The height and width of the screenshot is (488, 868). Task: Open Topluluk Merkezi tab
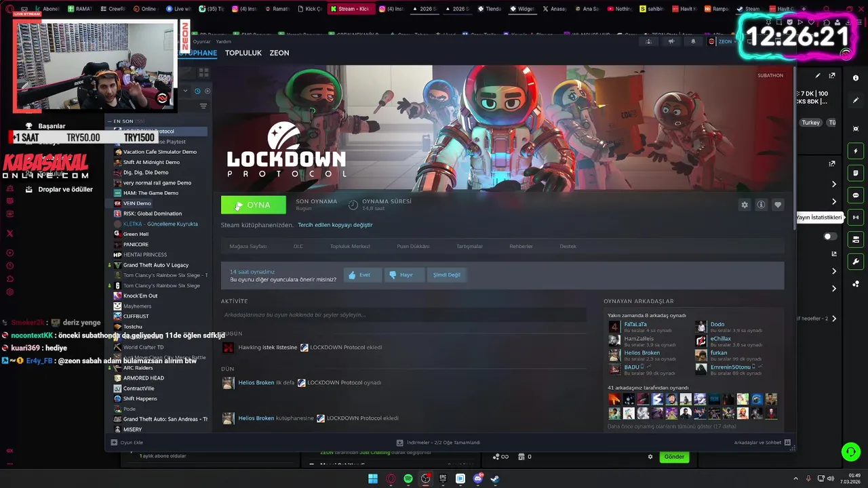(350, 246)
